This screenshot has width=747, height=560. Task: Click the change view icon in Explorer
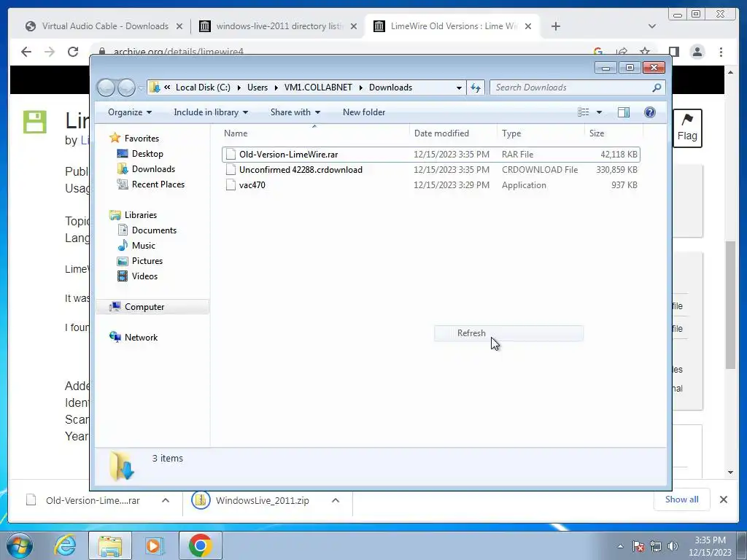[x=584, y=112]
